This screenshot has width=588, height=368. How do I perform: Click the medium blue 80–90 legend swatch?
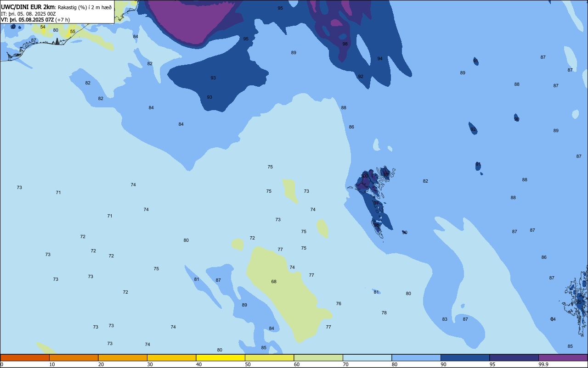(416, 357)
